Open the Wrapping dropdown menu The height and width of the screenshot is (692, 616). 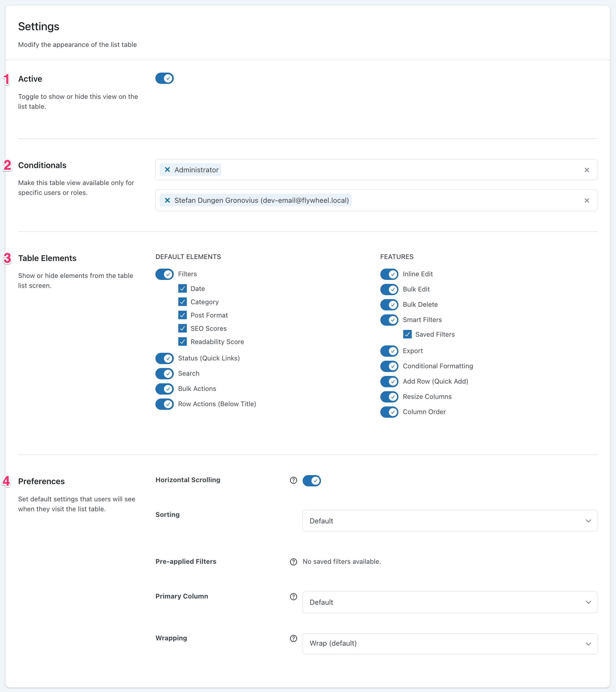pyautogui.click(x=449, y=644)
